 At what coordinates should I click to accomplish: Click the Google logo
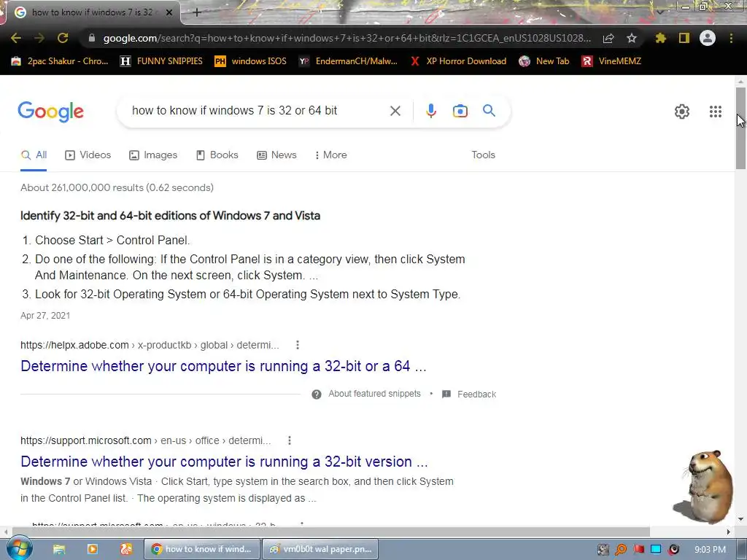pyautogui.click(x=50, y=112)
